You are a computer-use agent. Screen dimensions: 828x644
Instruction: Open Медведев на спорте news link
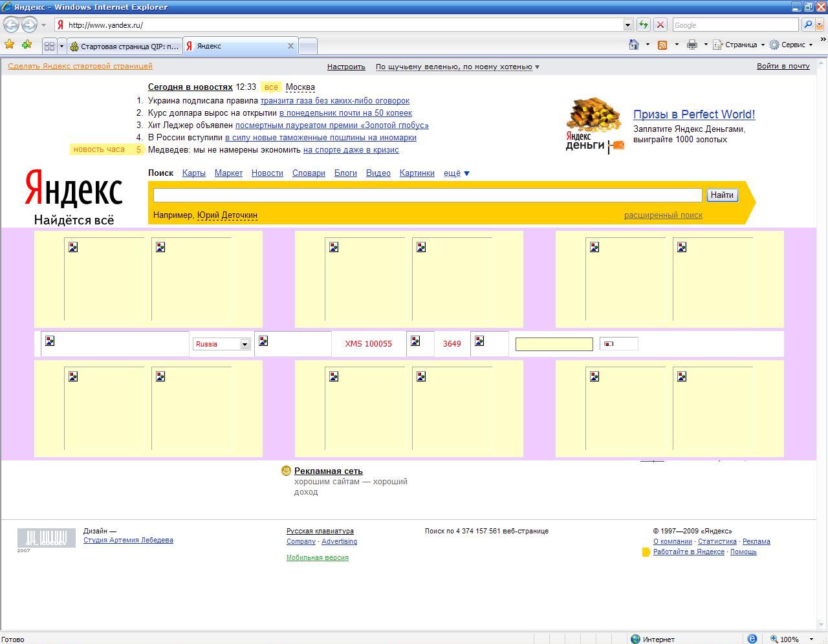click(x=351, y=150)
